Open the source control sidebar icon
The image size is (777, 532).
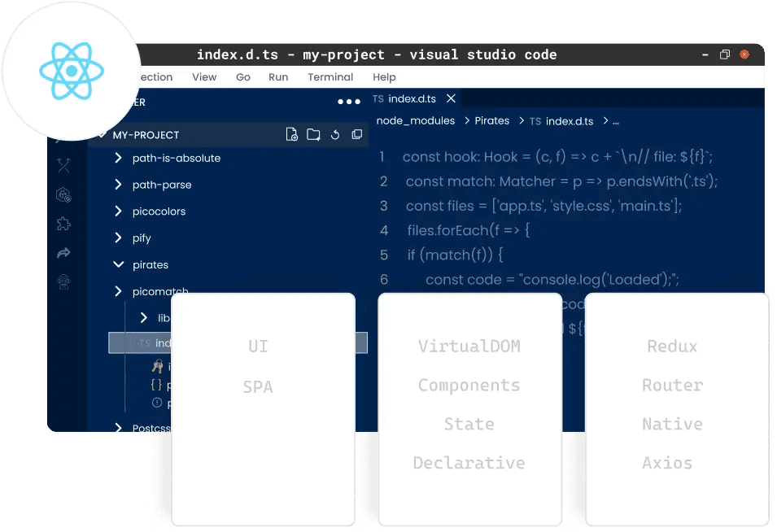coord(63,165)
